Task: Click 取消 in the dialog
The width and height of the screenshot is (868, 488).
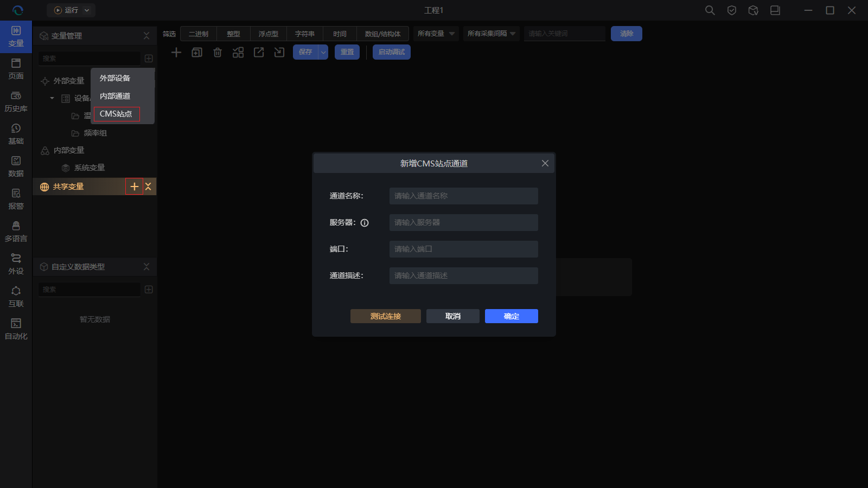Action: point(453,316)
